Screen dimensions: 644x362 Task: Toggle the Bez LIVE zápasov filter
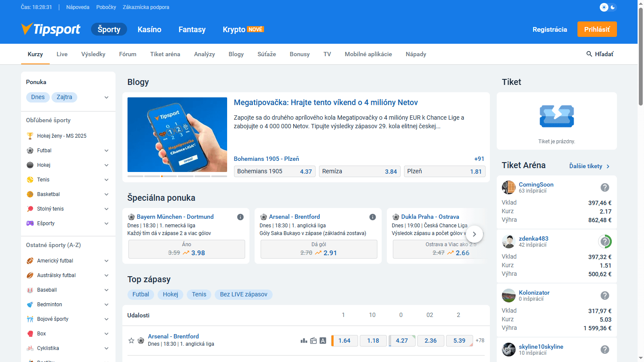243,294
